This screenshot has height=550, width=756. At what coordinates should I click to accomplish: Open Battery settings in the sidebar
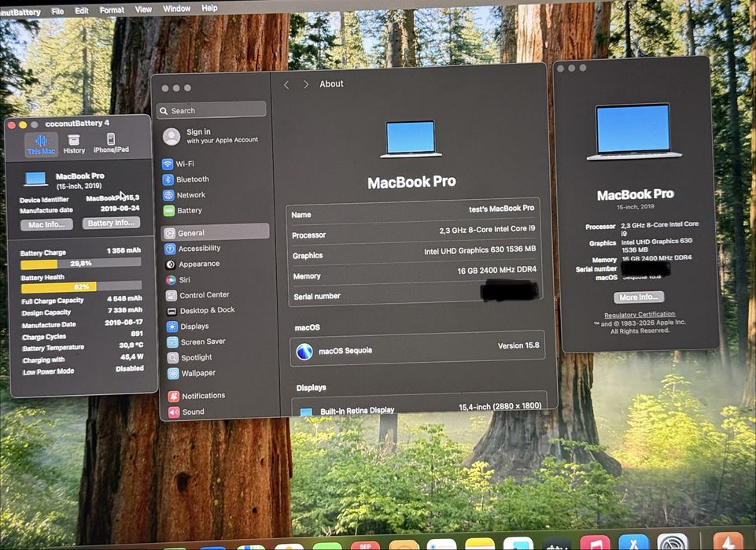coord(183,211)
